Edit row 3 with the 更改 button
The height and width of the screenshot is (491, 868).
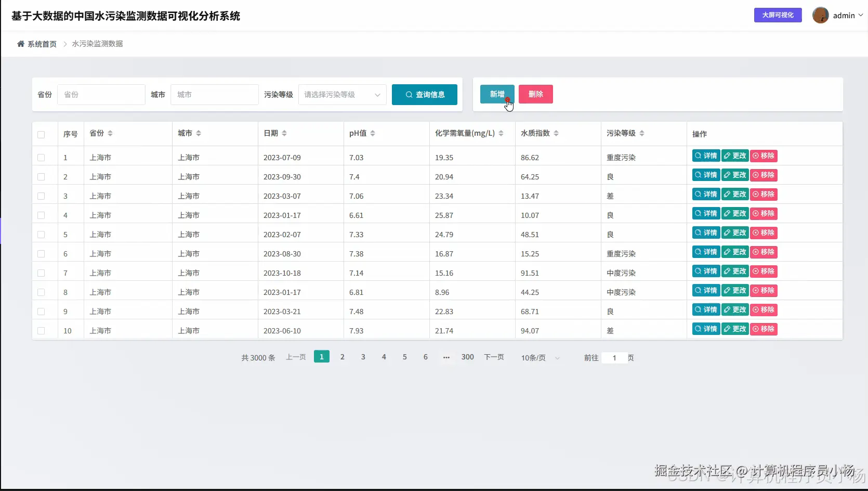pos(735,194)
